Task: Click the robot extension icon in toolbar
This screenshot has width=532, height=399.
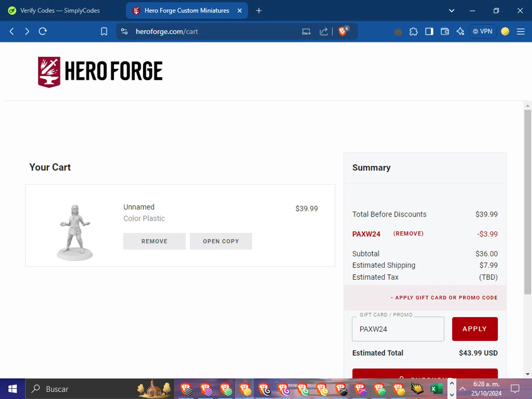Action: (398, 32)
